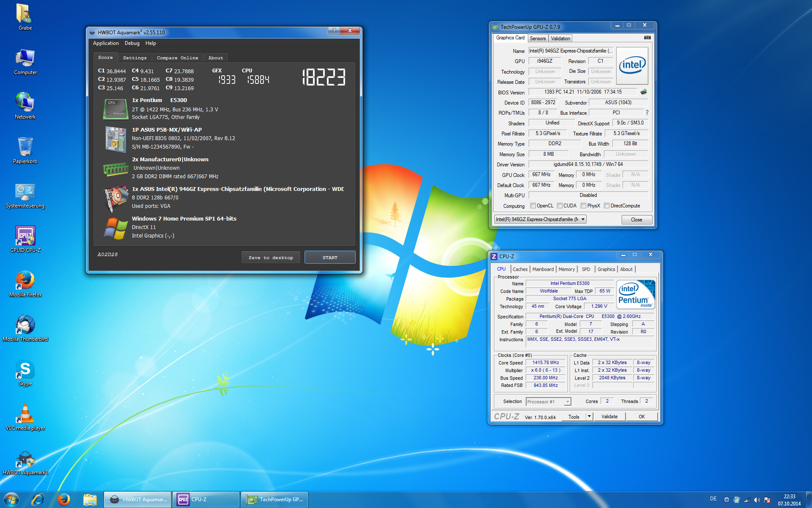Click the DE language indicator in taskbar
812x508 pixels.
point(713,499)
